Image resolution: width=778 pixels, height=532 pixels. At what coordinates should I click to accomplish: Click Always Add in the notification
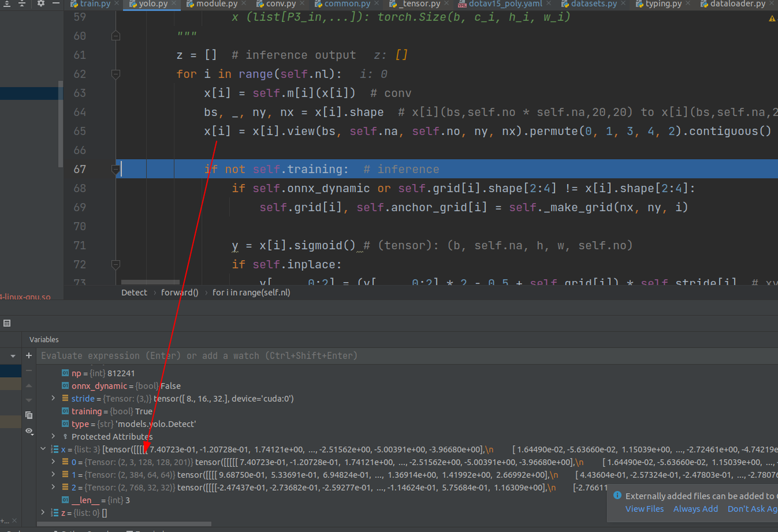[x=695, y=509]
